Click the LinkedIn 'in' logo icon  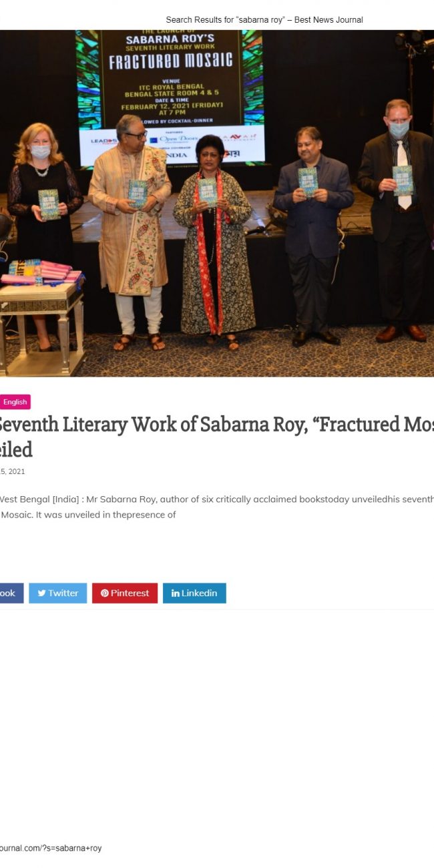(x=175, y=593)
